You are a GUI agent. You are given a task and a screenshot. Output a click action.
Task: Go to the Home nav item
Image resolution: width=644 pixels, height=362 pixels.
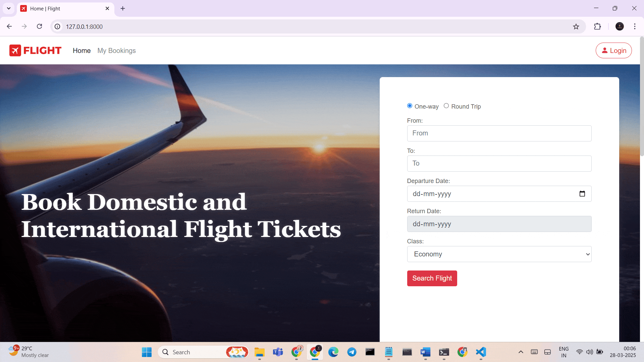pos(82,51)
